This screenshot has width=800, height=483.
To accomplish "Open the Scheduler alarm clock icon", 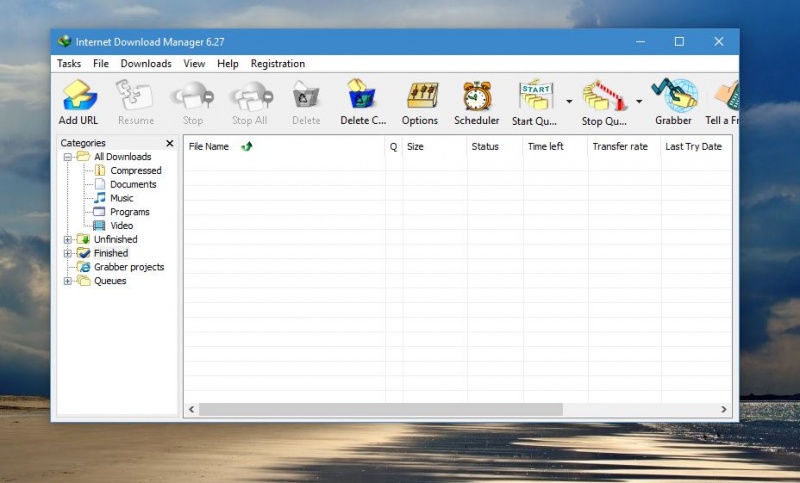I will tap(476, 96).
